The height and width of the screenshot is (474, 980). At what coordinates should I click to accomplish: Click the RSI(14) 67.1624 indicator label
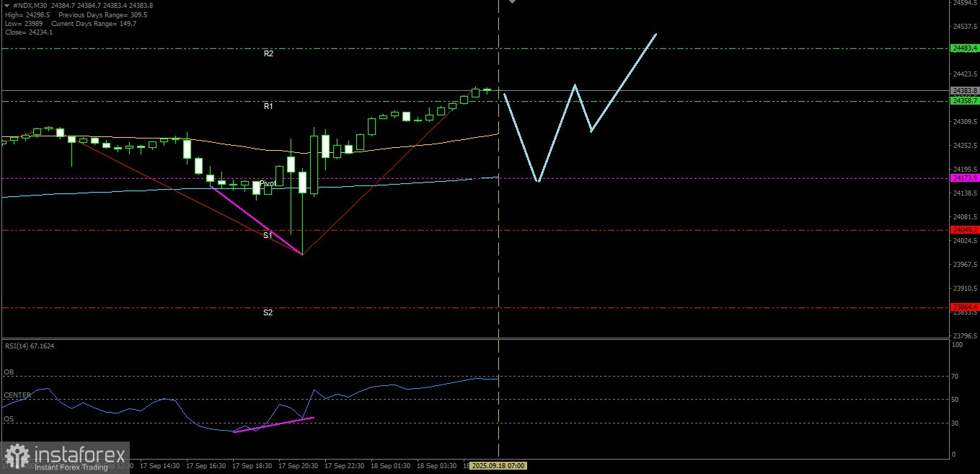click(30, 346)
